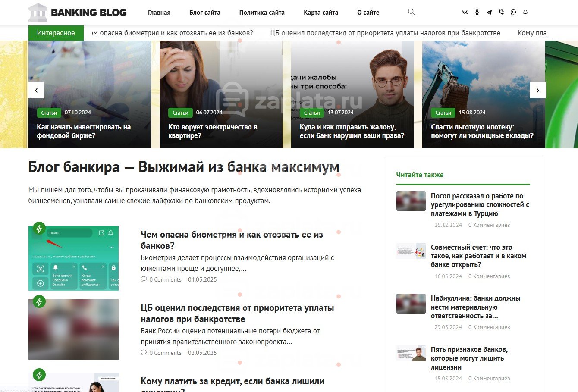
Task: Show previous slide with left carousel arrow
Action: point(37,90)
